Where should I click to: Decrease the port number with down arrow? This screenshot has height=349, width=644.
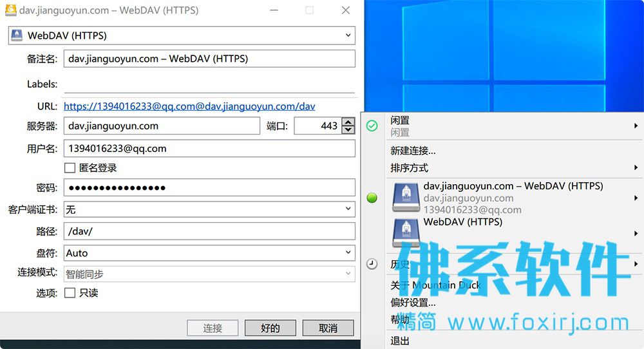348,129
